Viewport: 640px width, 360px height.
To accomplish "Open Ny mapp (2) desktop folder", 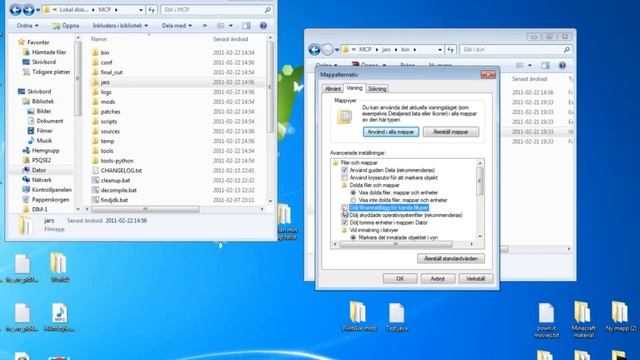I will click(620, 316).
